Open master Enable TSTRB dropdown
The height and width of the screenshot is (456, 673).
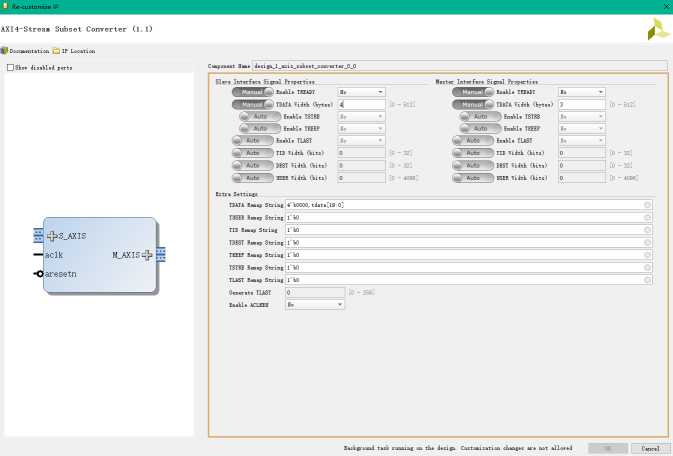click(582, 116)
